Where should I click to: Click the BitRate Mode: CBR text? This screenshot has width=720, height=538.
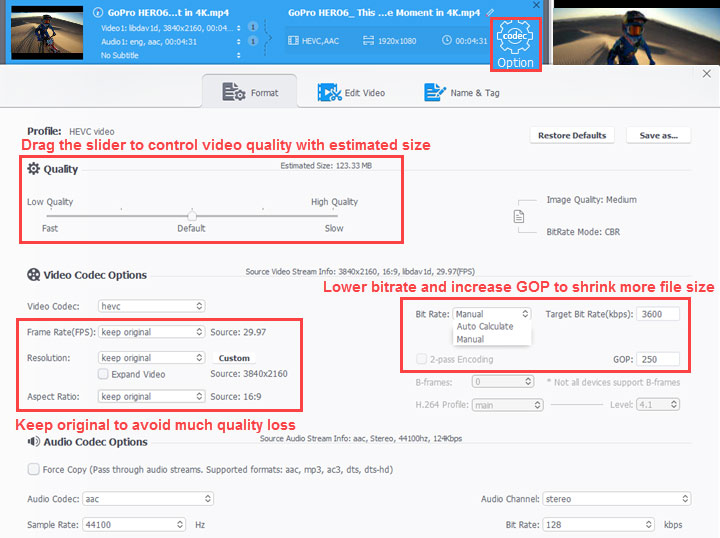pyautogui.click(x=583, y=232)
